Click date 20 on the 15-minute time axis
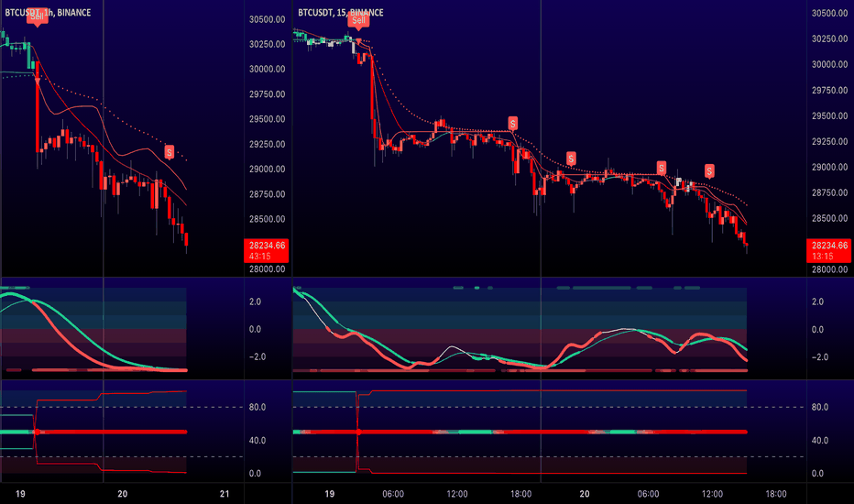Screen dimensions: 854x504 point(585,494)
